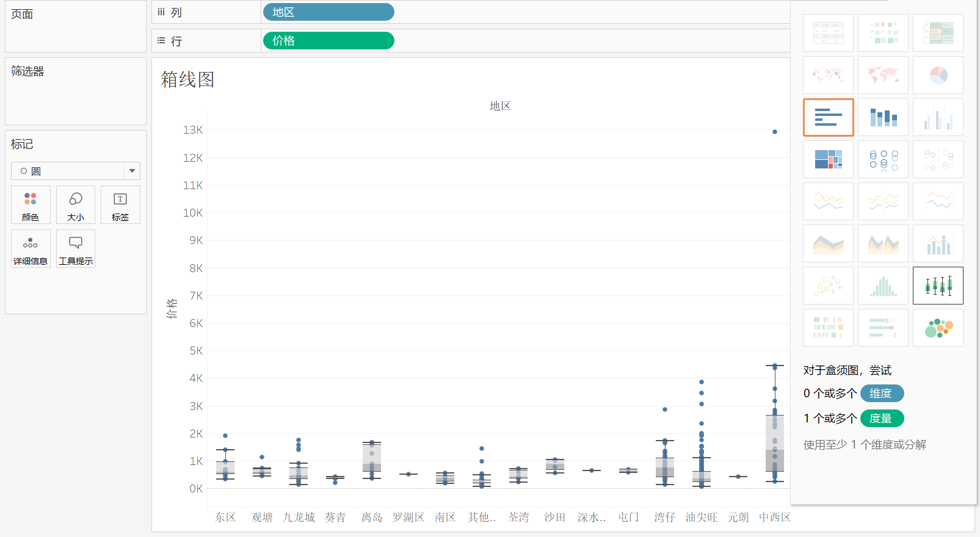The image size is (980, 537).
Task: Open the 圆 mark type dropdown
Action: [x=76, y=171]
